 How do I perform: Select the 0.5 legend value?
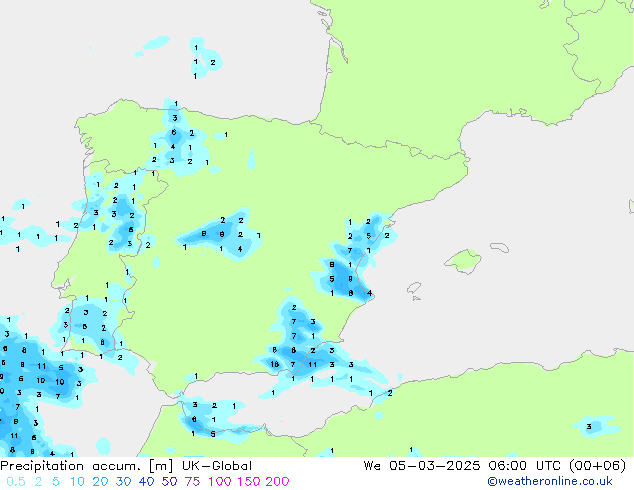[16, 482]
